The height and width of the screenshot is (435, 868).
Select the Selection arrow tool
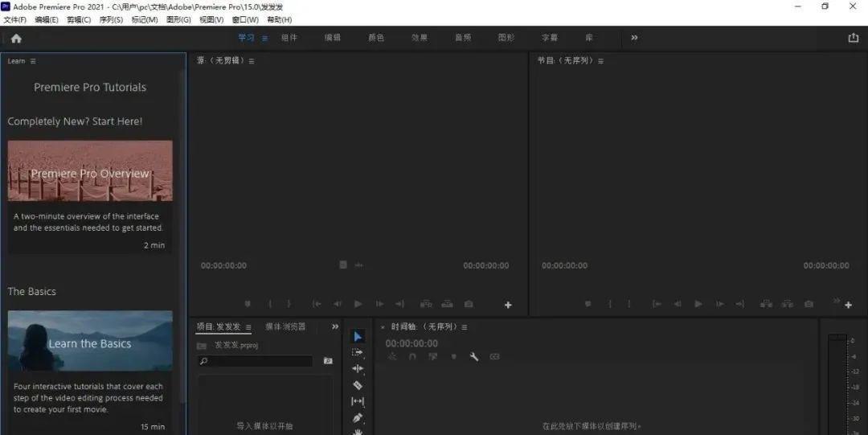[358, 336]
